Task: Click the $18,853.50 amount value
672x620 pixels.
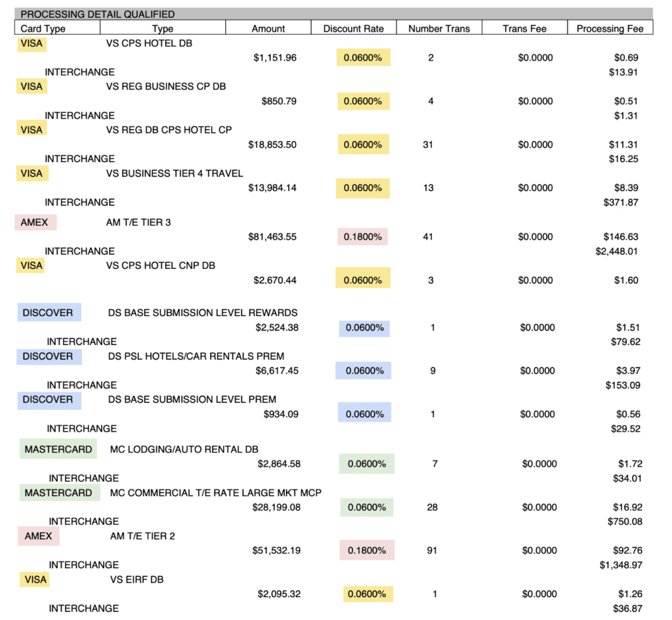Action: click(x=272, y=144)
